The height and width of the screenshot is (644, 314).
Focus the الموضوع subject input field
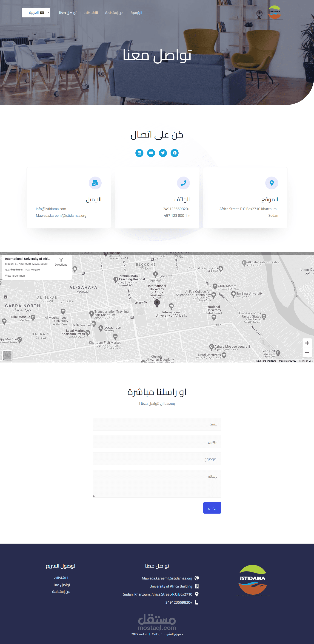157,459
